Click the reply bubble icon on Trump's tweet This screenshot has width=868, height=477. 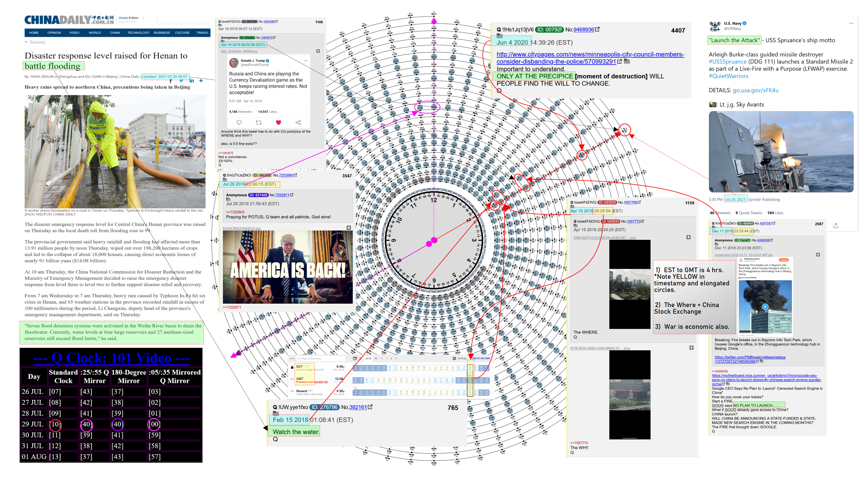click(239, 123)
